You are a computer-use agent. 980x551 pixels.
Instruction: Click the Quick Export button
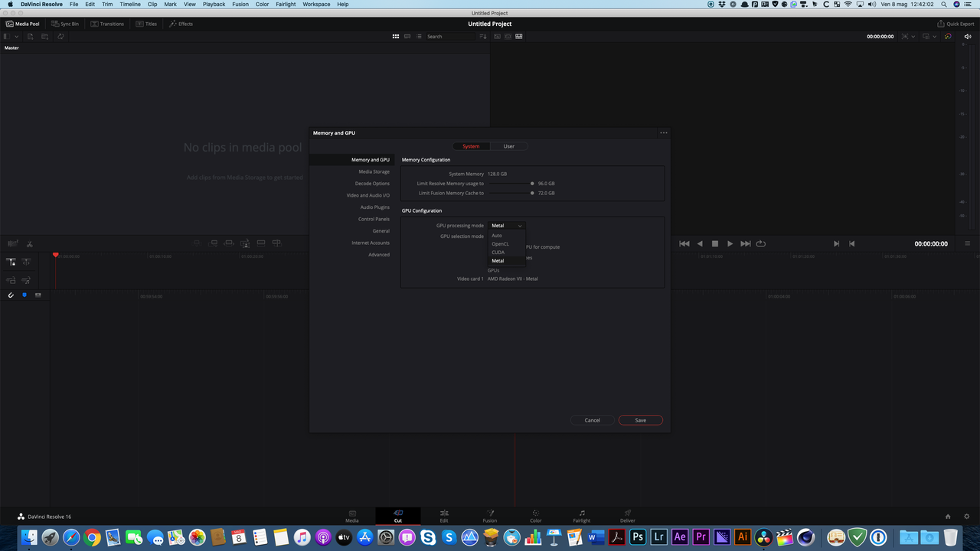(955, 24)
